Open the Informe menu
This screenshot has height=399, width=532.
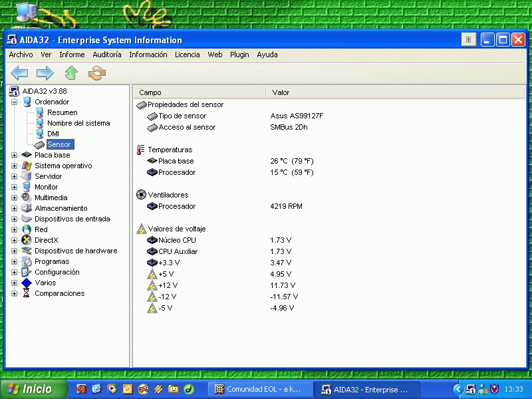[x=72, y=55]
